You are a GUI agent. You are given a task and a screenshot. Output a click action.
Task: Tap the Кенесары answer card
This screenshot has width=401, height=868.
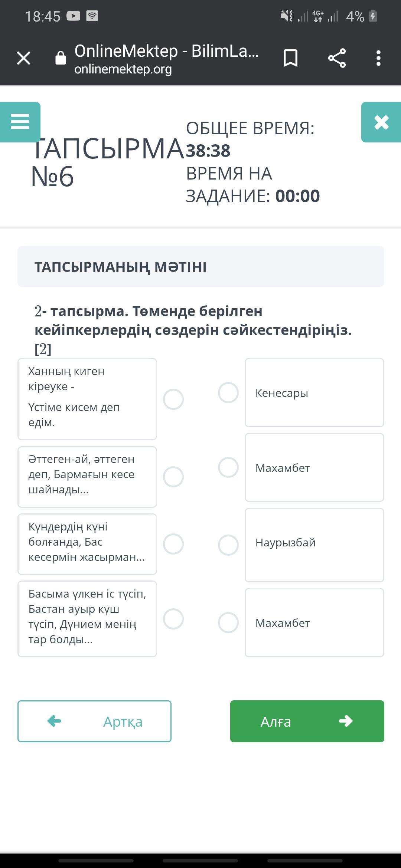click(314, 392)
